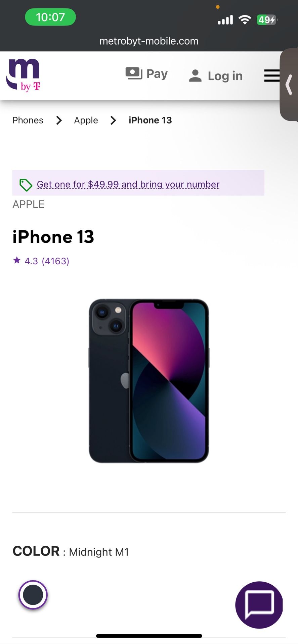The width and height of the screenshot is (298, 644).
Task: Tap the Metro by T-Mobile logo
Action: (23, 75)
